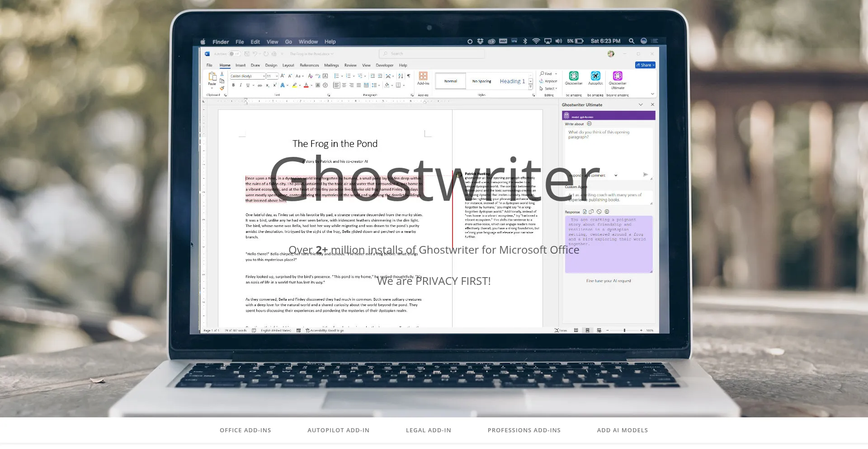Click the Add-ins grid icon
868x449 pixels.
423,76
